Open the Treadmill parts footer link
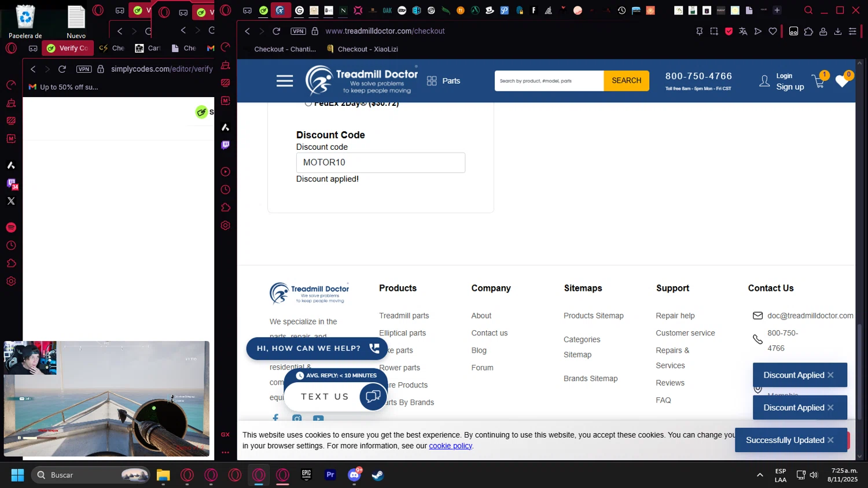Viewport: 868px width, 488px height. tap(404, 316)
